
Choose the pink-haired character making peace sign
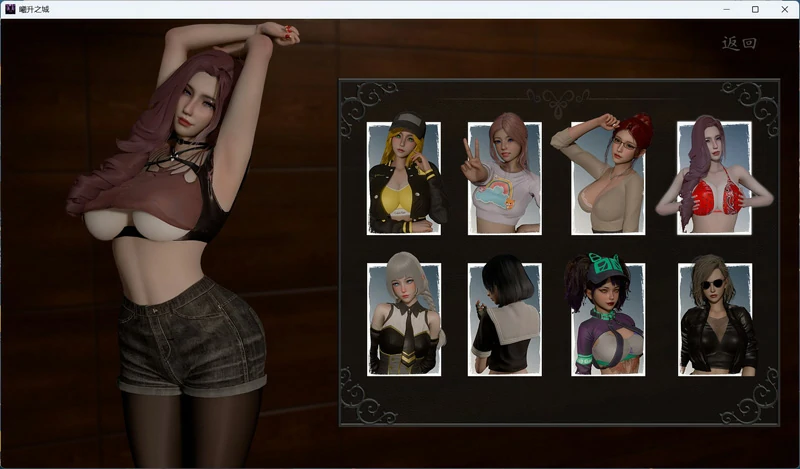(505, 178)
